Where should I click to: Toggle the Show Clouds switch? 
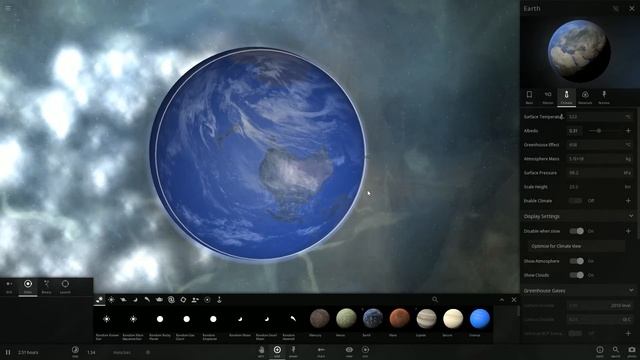[577, 275]
